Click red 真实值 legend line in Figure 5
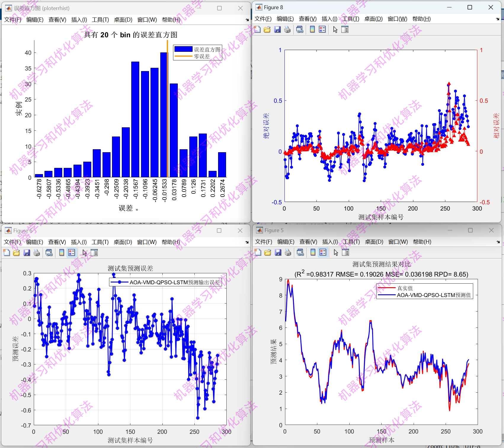The height and width of the screenshot is (448, 504). (x=387, y=288)
